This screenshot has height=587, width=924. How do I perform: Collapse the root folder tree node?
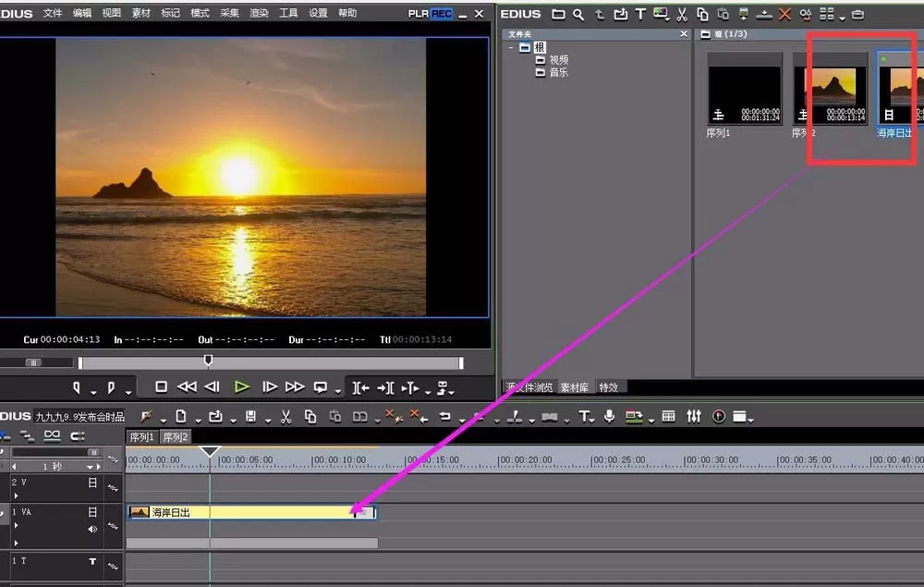[x=511, y=47]
